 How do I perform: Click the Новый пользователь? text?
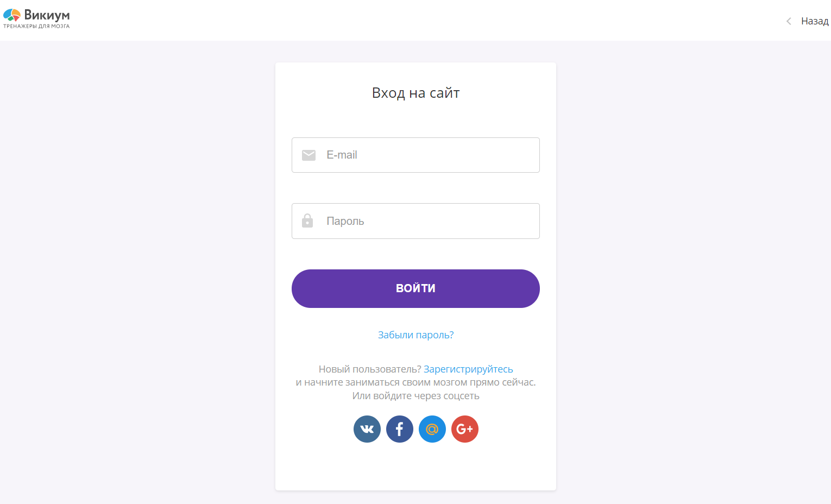pos(370,369)
